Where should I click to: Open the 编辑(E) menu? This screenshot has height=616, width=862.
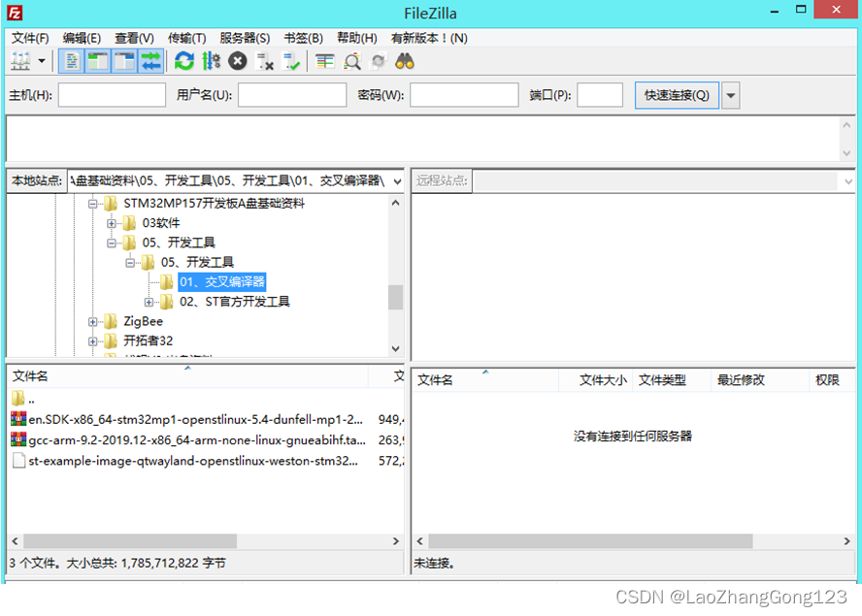tap(82, 38)
